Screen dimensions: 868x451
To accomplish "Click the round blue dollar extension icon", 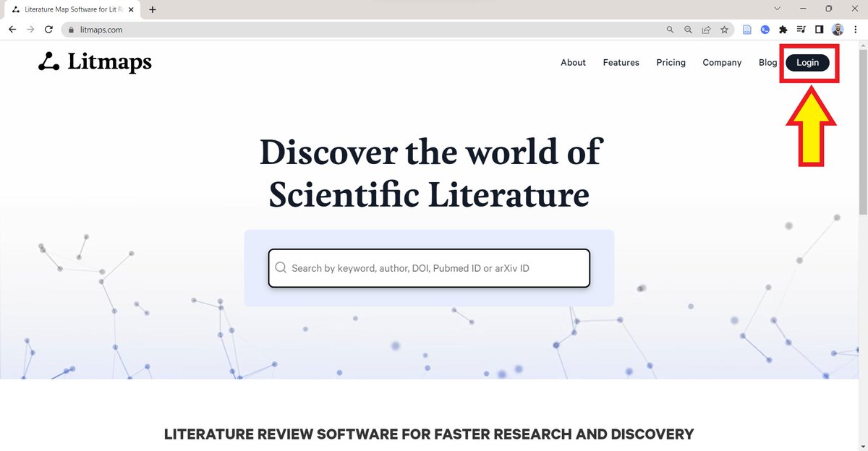I will pos(765,30).
